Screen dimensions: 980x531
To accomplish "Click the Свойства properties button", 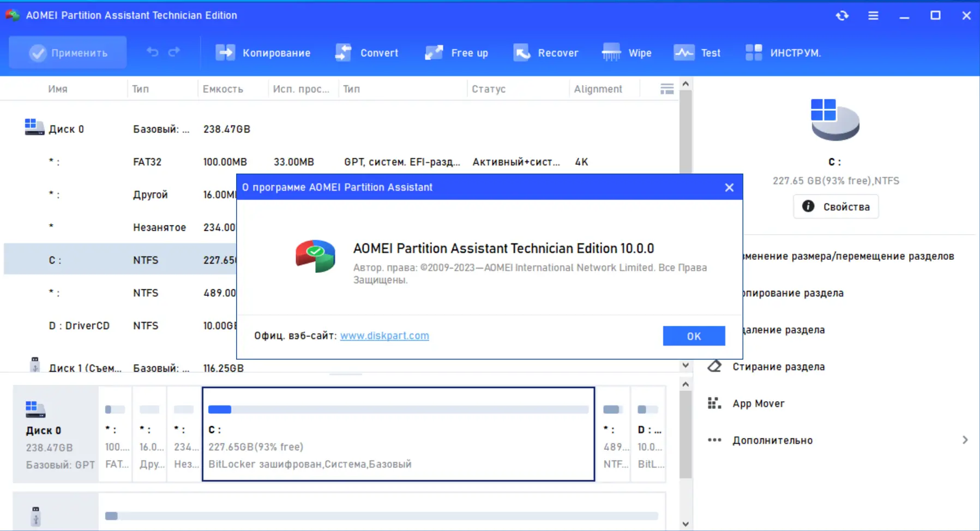I will (x=835, y=207).
